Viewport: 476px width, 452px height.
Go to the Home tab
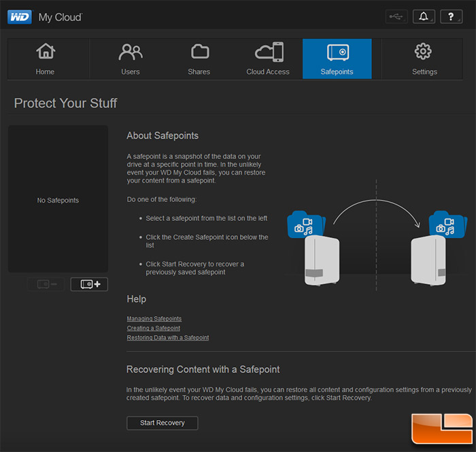(x=46, y=59)
